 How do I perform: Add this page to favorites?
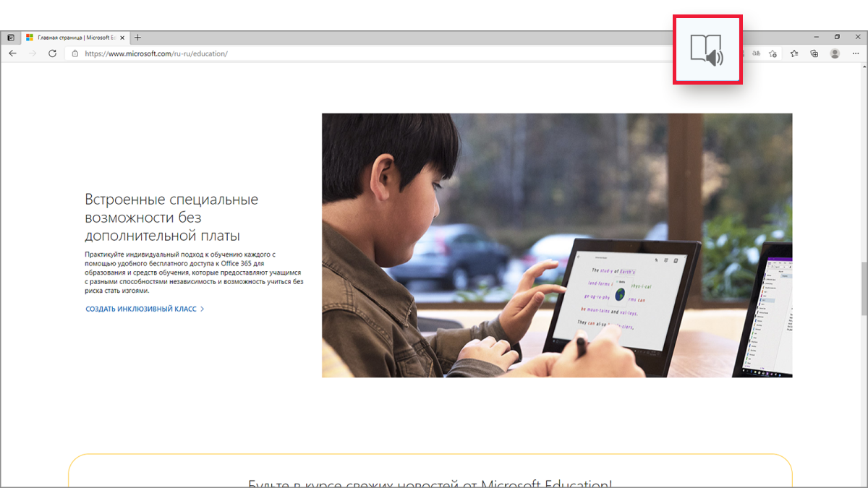pyautogui.click(x=773, y=53)
